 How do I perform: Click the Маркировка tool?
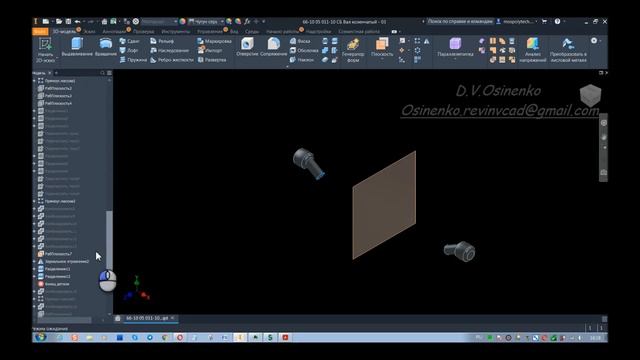[x=214, y=41]
